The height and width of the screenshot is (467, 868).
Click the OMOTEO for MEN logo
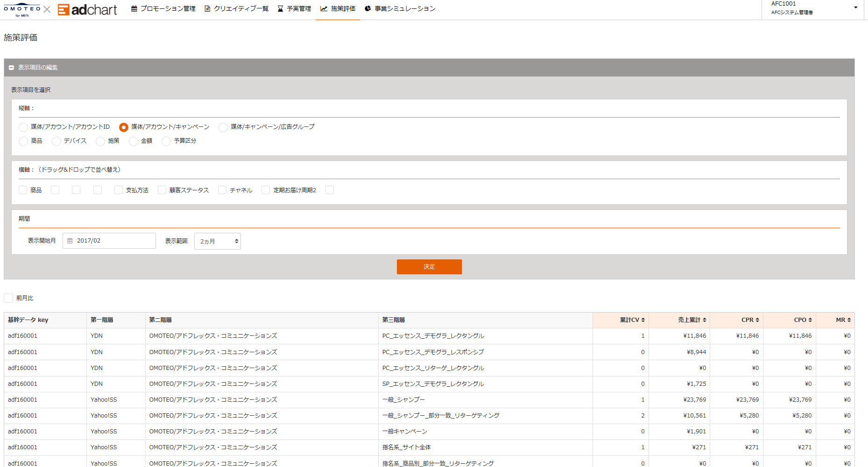pyautogui.click(x=22, y=10)
